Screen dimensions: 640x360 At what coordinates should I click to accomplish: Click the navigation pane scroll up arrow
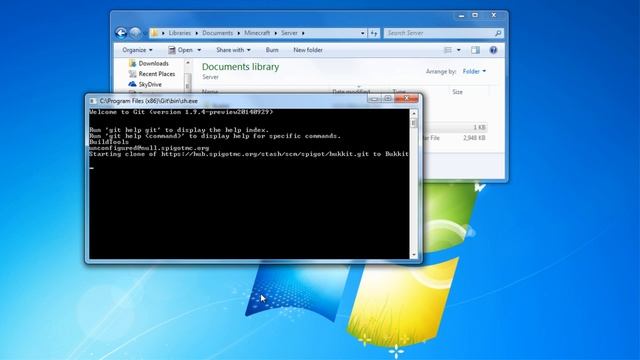[188, 63]
